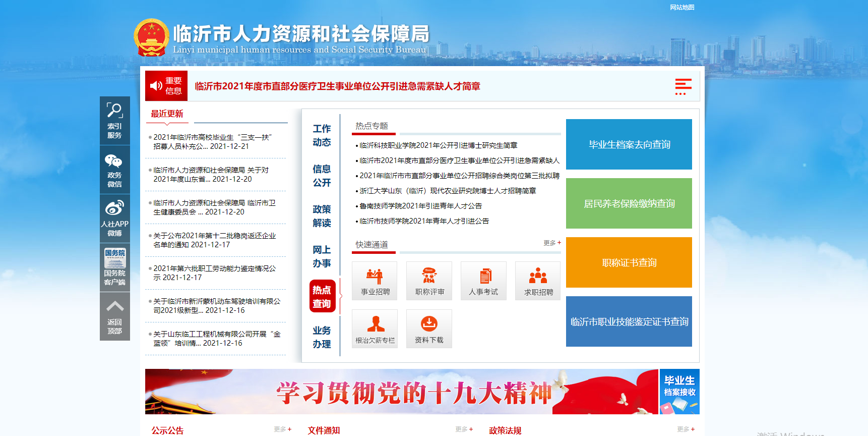868x436 pixels.
Task: Open the 学习贯彻党的十九大精神 banner
Action: point(402,392)
